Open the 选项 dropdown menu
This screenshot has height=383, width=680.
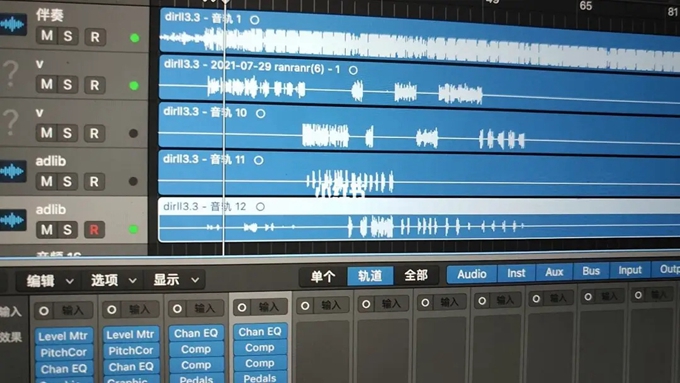coord(114,281)
